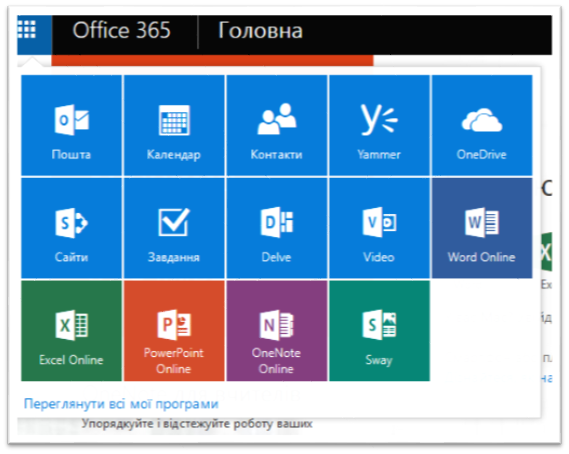Launch the Yammer tile
The width and height of the screenshot is (569, 454).
point(380,126)
